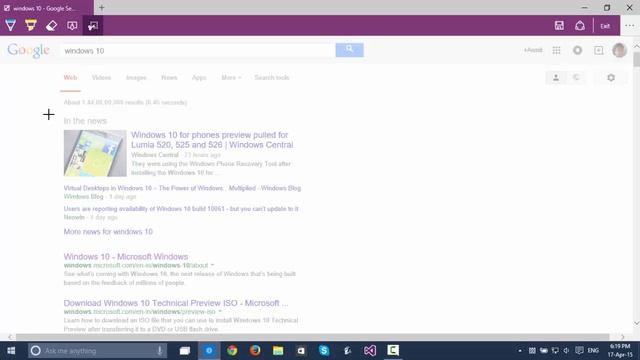Viewport: 640px width, 360px height.
Task: Click the scroll down arrow of vertical scrollbar
Action: (x=636, y=323)
